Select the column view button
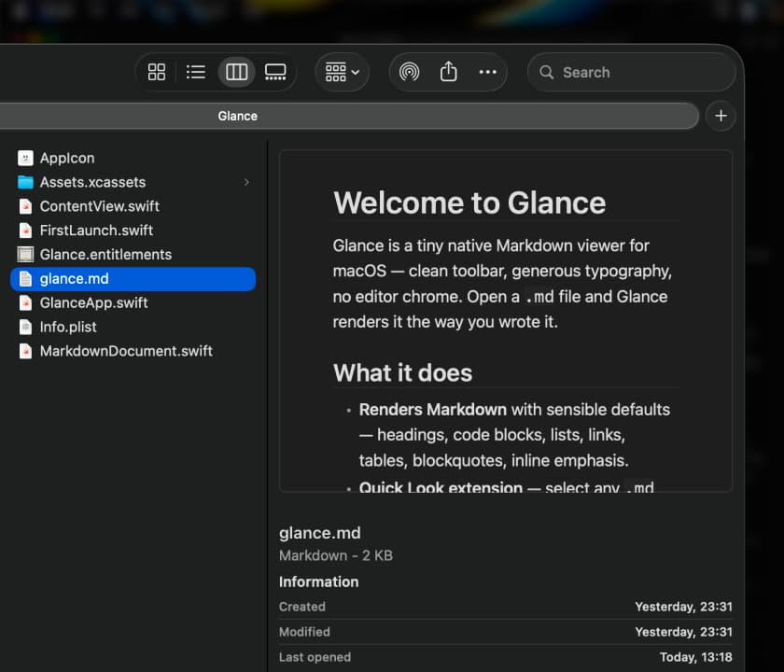This screenshot has width=784, height=672. (236, 72)
